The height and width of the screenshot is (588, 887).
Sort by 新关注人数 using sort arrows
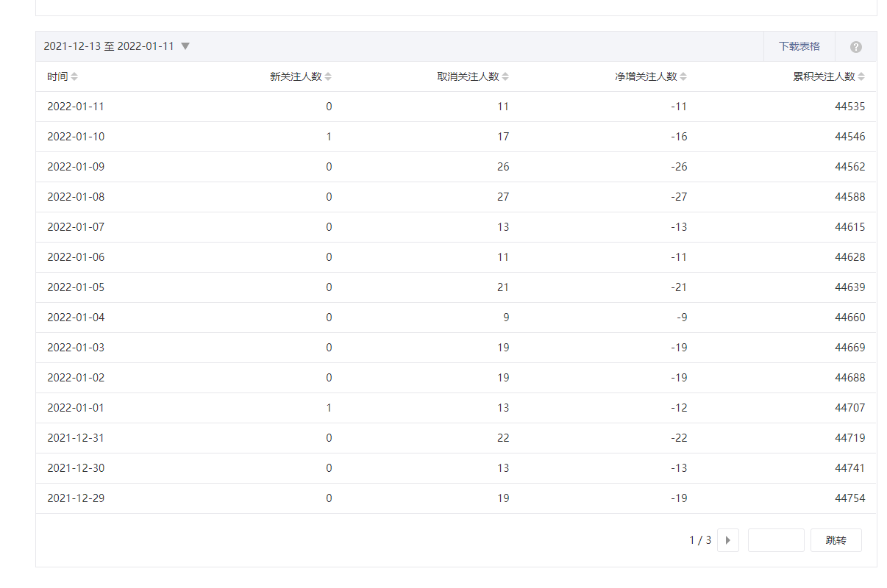click(328, 76)
